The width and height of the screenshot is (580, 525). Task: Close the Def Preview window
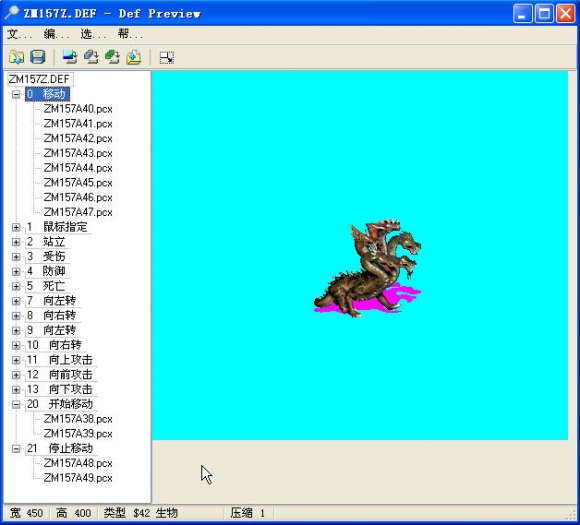[566, 14]
